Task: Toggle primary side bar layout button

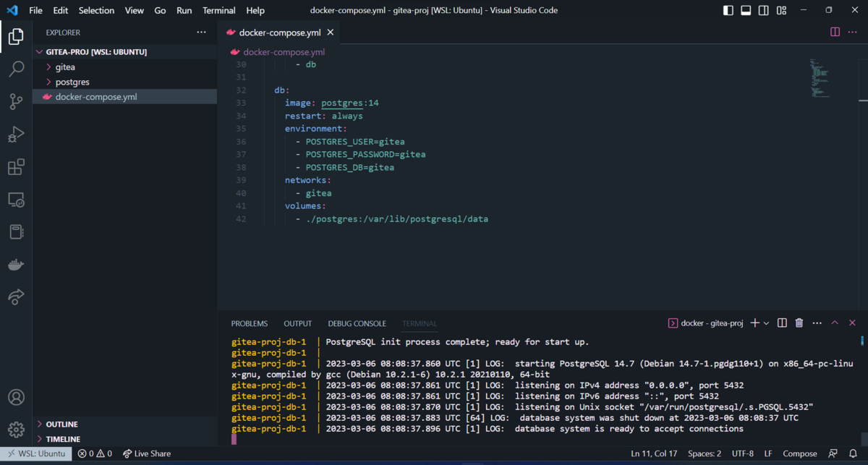Action: (728, 10)
